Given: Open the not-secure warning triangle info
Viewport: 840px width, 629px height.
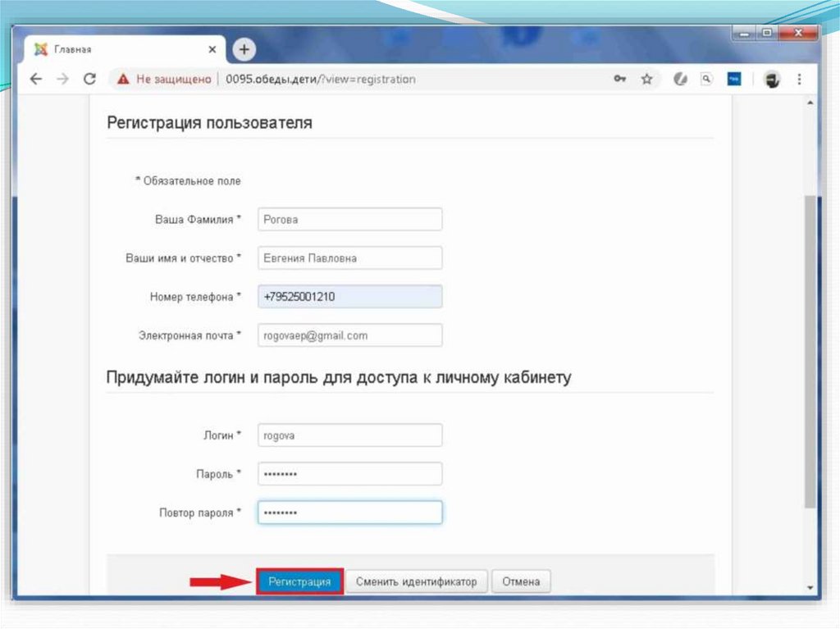Looking at the screenshot, I should 123,80.
